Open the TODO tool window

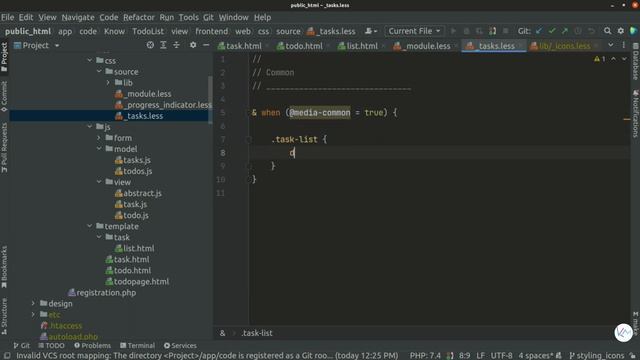(x=51, y=345)
